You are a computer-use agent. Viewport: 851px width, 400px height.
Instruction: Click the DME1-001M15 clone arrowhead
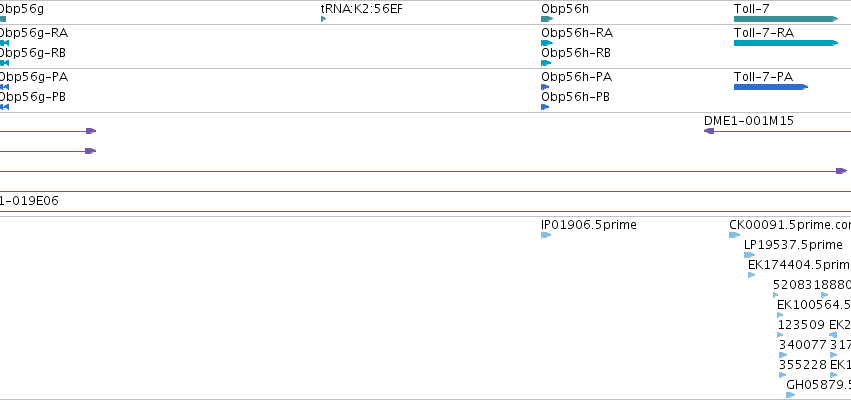pyautogui.click(x=709, y=131)
